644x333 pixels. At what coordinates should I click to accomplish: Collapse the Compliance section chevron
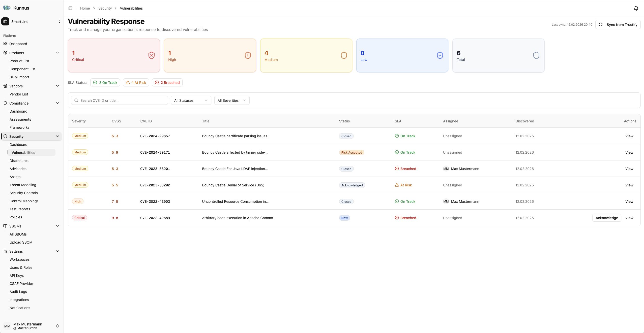(57, 103)
